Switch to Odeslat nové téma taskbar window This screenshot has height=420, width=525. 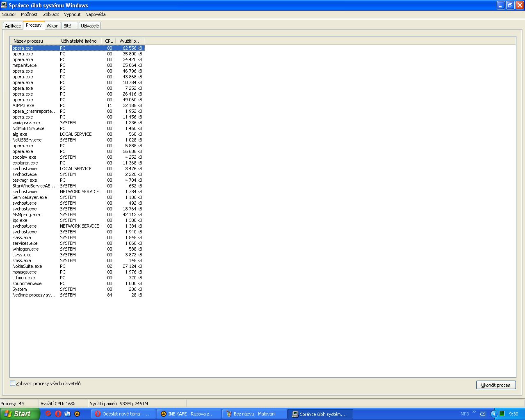tap(123, 414)
